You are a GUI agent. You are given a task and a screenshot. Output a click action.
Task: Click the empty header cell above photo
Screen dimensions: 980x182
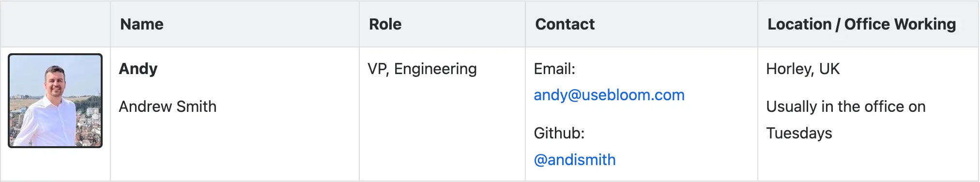tap(55, 24)
